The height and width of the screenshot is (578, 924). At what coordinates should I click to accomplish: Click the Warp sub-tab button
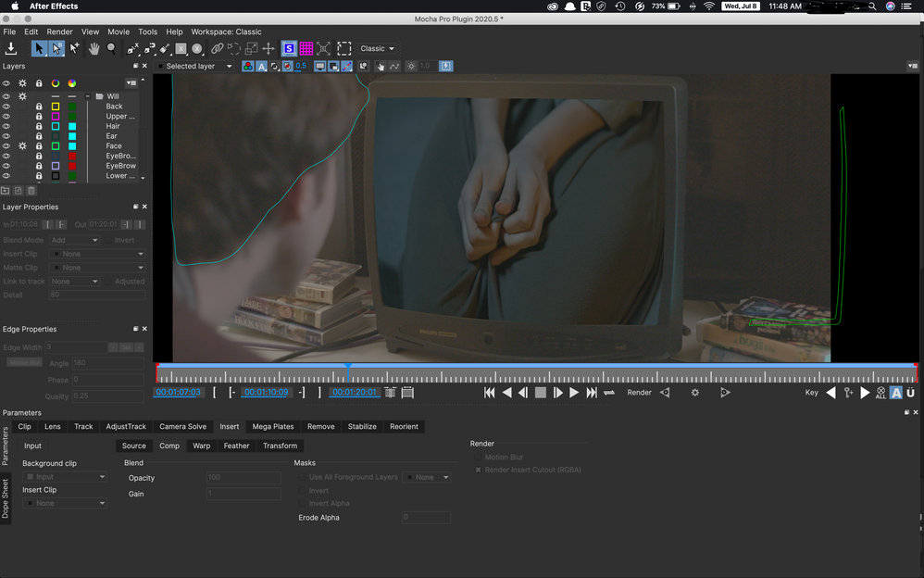[201, 446]
